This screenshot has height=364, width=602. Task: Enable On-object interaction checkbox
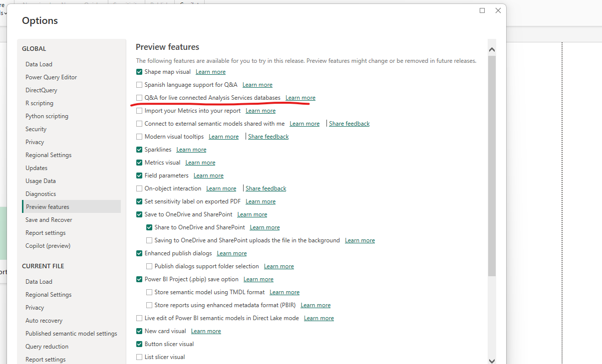139,188
